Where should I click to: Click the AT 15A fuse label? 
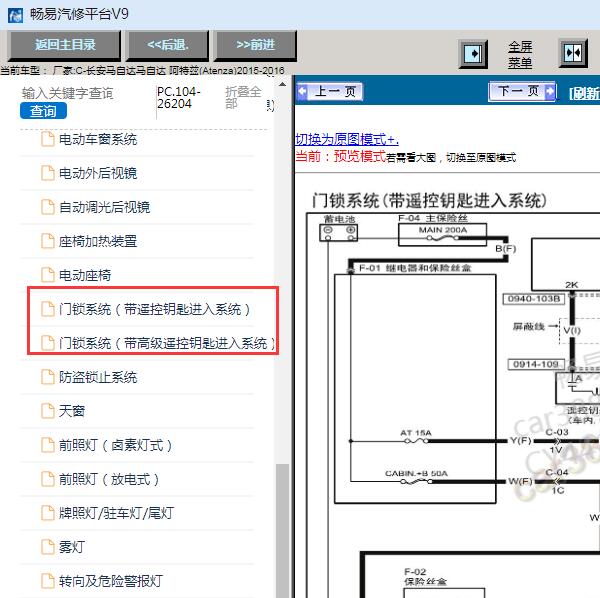pyautogui.click(x=416, y=433)
